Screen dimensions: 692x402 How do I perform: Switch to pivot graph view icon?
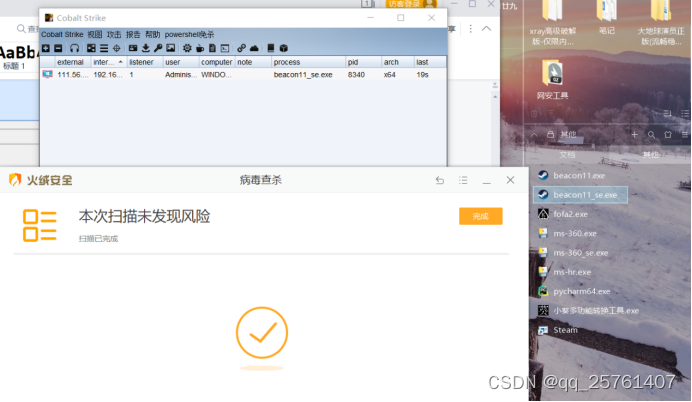click(91, 48)
